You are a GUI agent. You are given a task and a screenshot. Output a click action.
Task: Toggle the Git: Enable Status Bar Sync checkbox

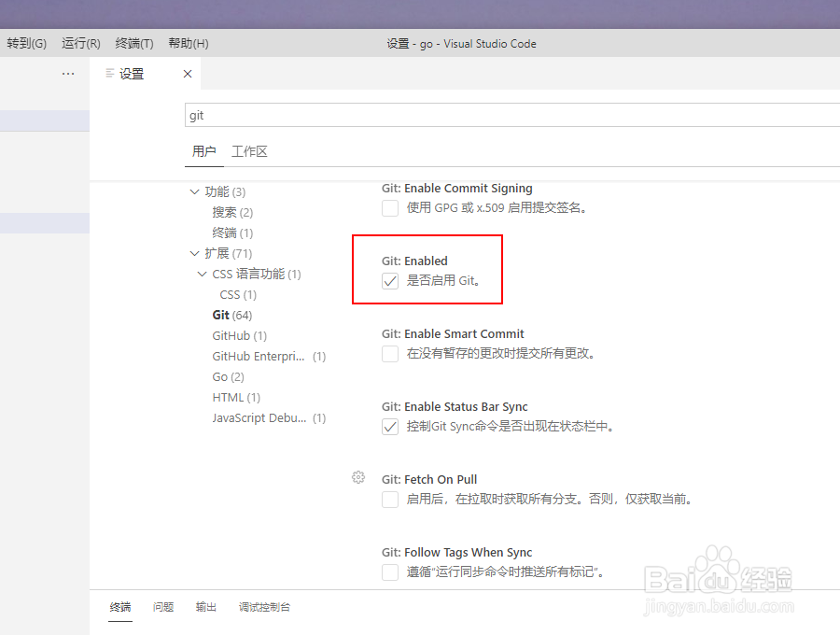point(390,427)
